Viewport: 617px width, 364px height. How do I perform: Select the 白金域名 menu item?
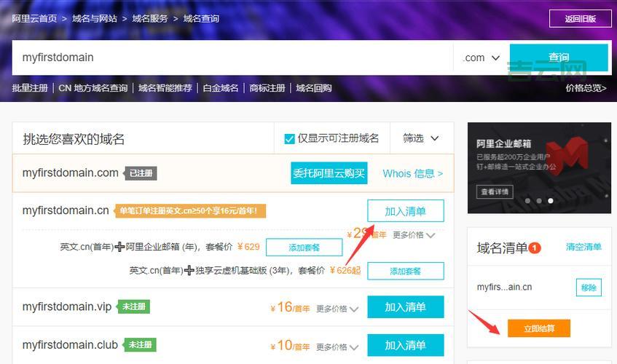[x=221, y=88]
